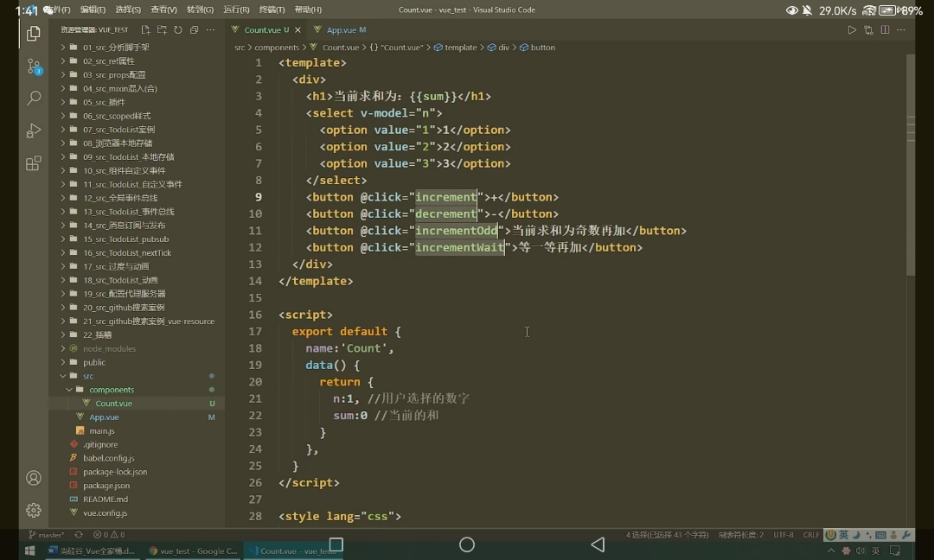Open the 选择(S) Selection menu
The height and width of the screenshot is (560, 934).
coord(128,10)
